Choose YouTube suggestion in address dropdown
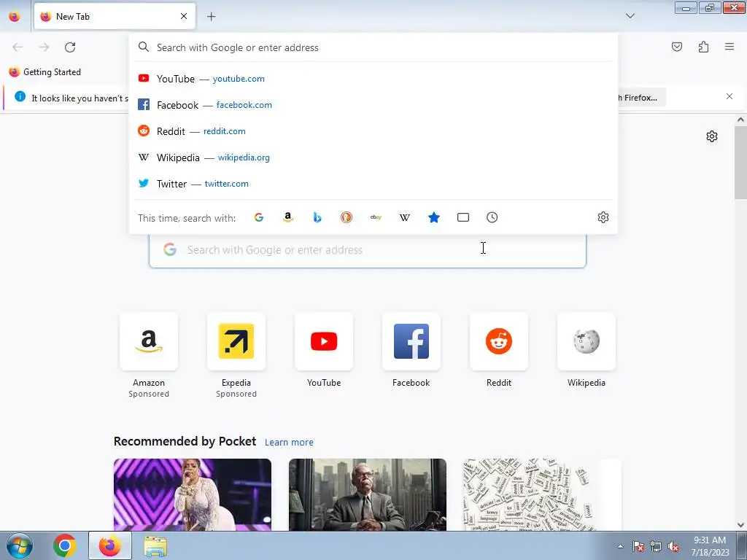This screenshot has height=560, width=747. [373, 79]
